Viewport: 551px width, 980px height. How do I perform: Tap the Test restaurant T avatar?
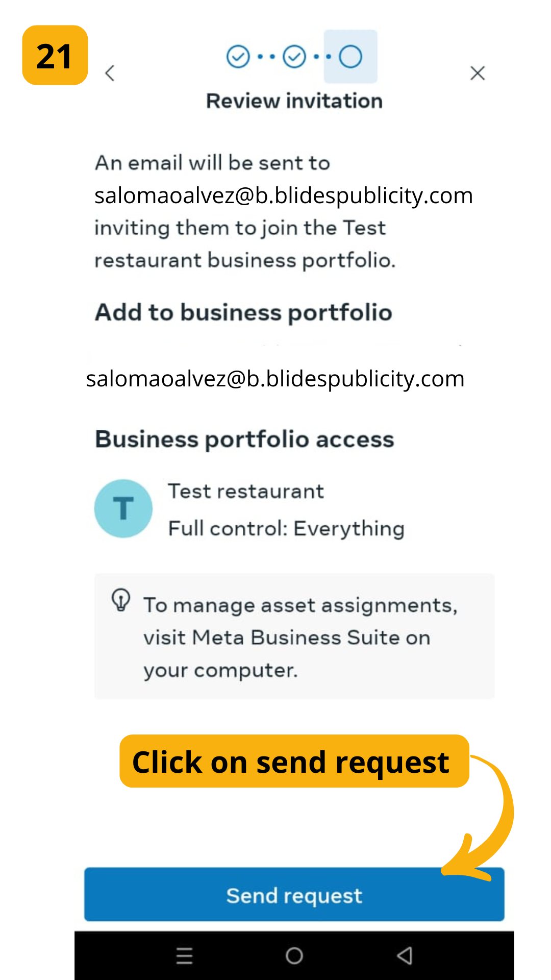[x=123, y=508]
